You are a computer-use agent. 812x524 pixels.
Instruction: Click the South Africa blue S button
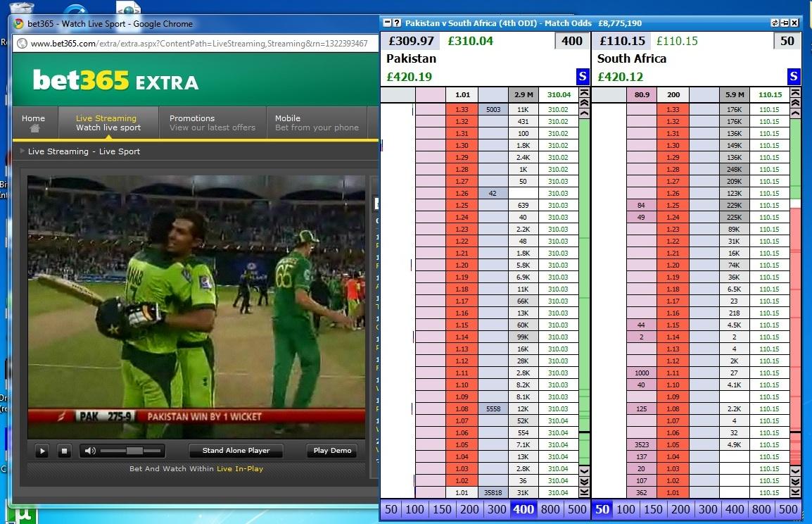[794, 77]
